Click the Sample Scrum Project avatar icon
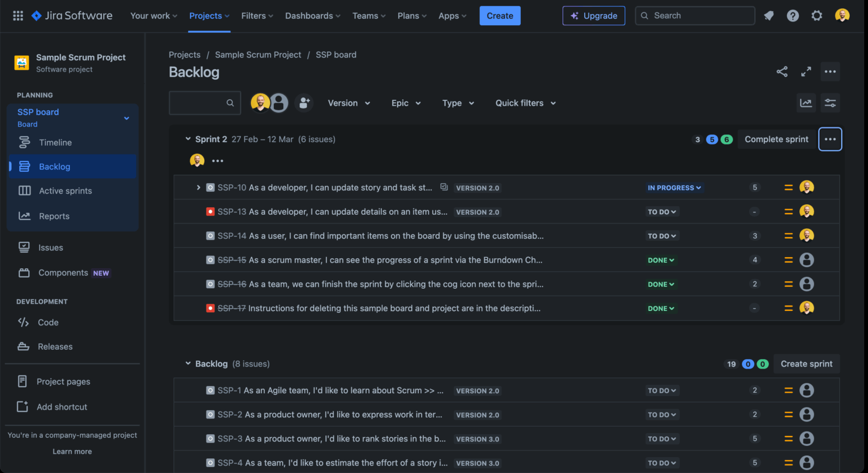 pyautogui.click(x=22, y=63)
